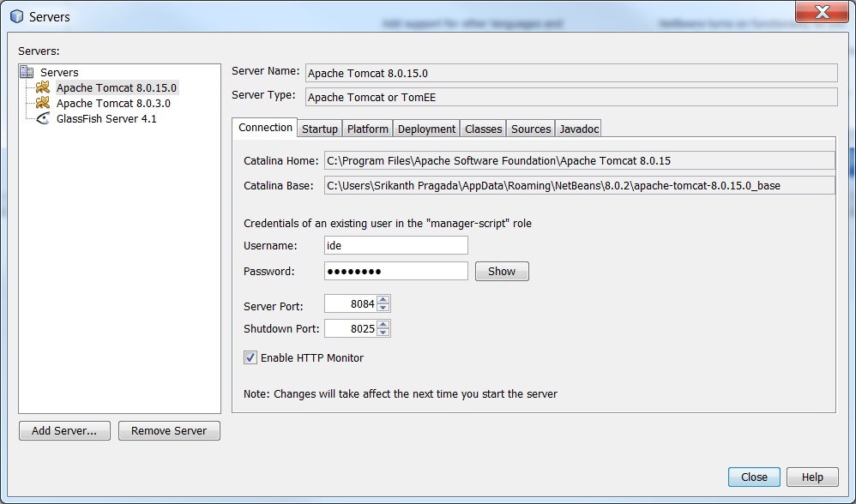Screen dimensions: 856x504
Task: Open the Startup tab
Action: pyautogui.click(x=320, y=129)
